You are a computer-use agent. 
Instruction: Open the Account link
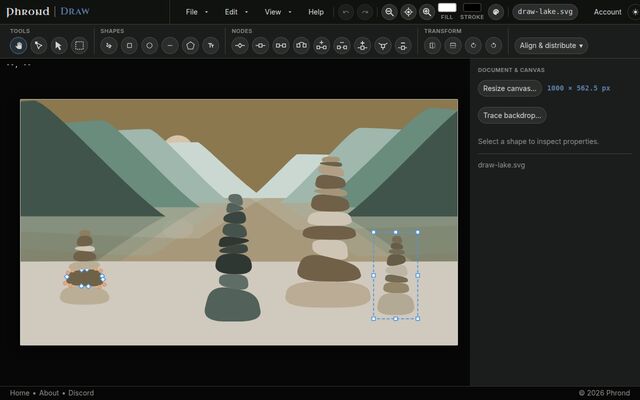coord(607,12)
